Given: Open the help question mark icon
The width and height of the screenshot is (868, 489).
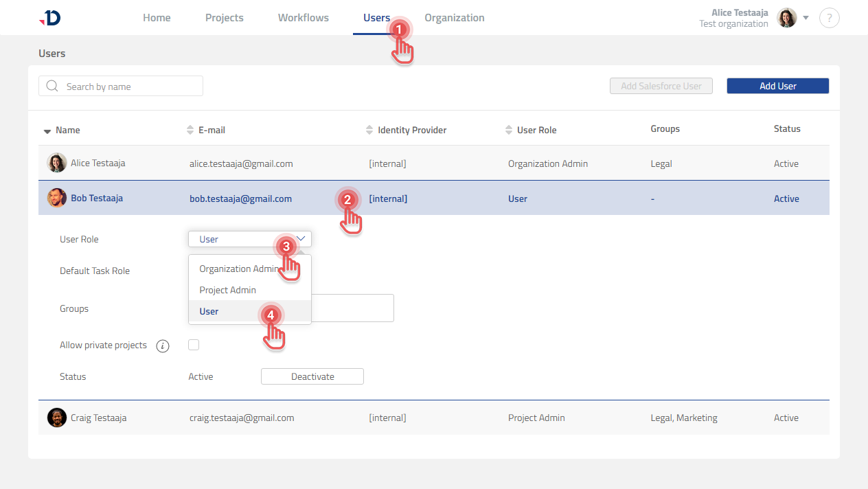Looking at the screenshot, I should coord(829,17).
